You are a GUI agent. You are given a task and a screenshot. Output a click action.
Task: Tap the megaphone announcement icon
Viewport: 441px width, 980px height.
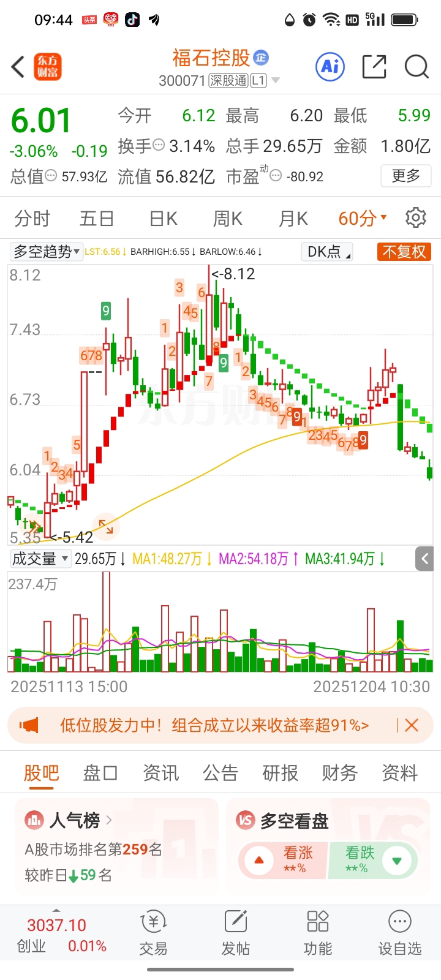[x=29, y=725]
